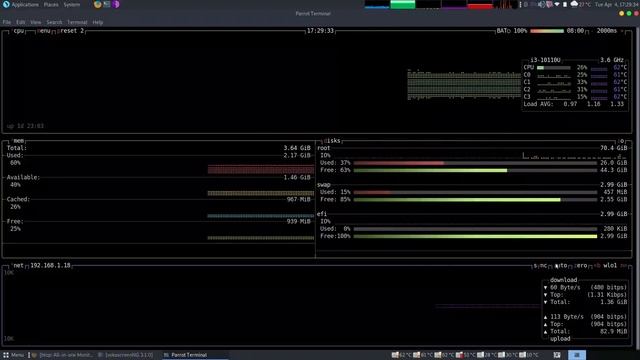Open the Parrot Applications menu
This screenshot has width=640, height=360.
click(21, 4)
